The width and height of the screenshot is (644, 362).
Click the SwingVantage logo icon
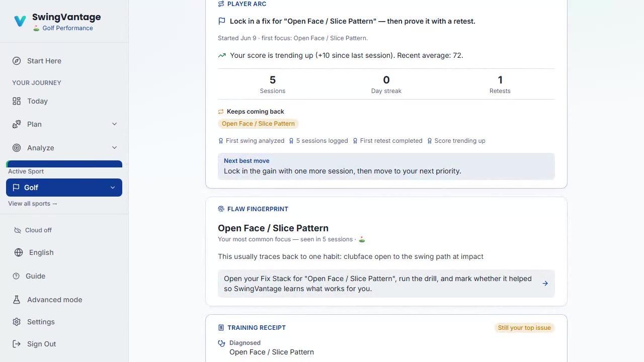click(x=20, y=21)
